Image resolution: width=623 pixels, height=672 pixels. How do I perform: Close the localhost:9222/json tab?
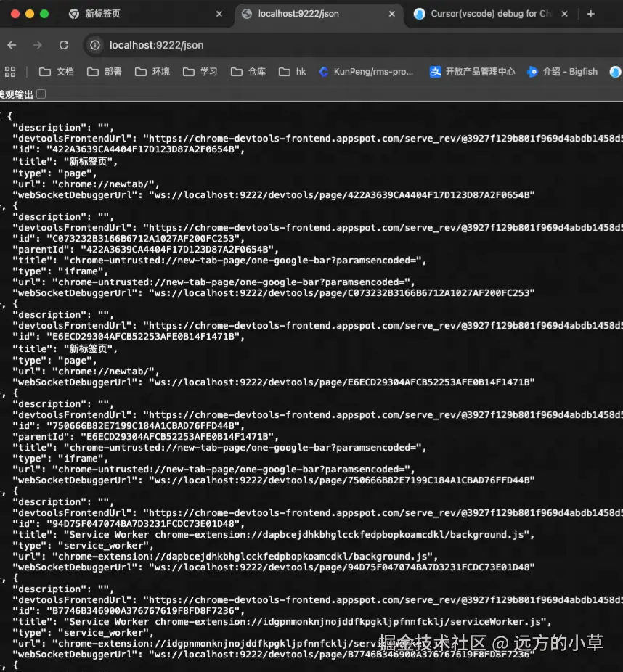pyautogui.click(x=392, y=14)
